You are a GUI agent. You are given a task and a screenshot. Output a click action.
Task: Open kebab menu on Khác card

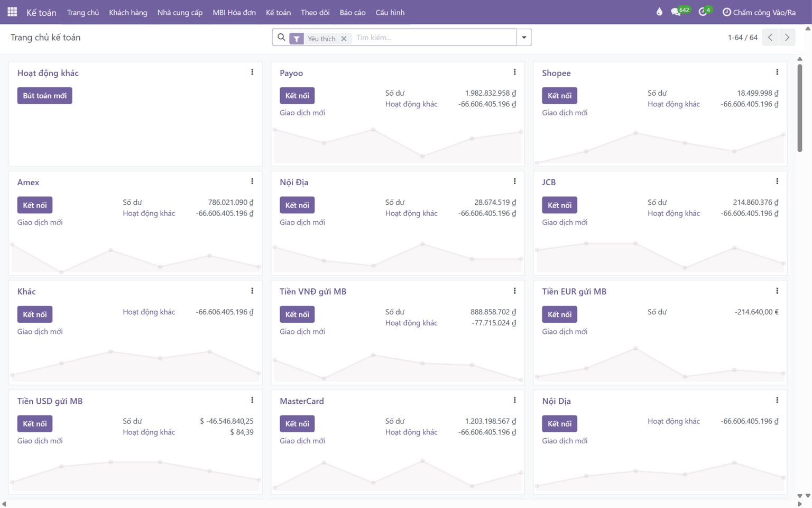[252, 291]
